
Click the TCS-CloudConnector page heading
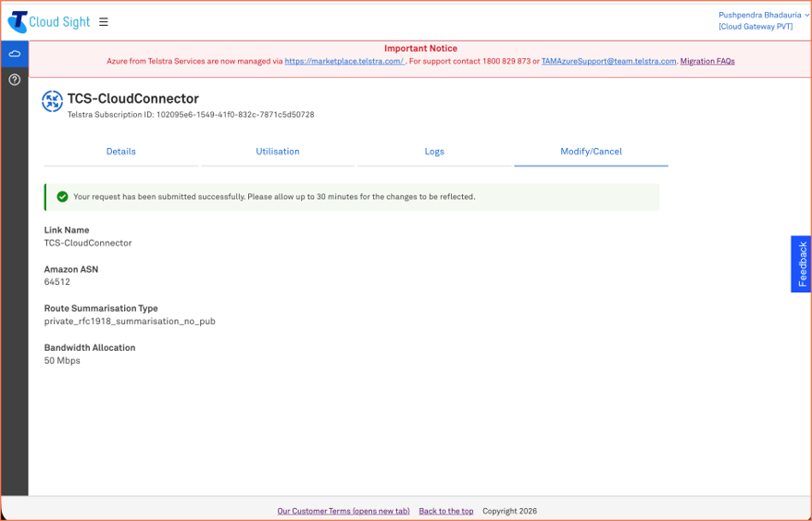[x=133, y=98]
